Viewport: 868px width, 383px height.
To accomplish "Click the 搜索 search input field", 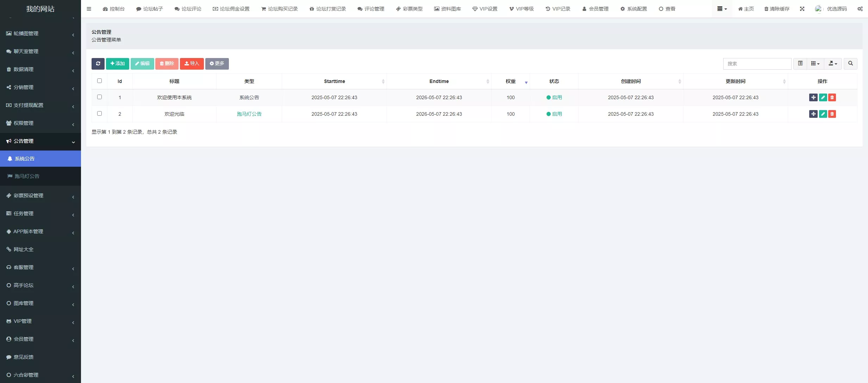I will (x=757, y=64).
